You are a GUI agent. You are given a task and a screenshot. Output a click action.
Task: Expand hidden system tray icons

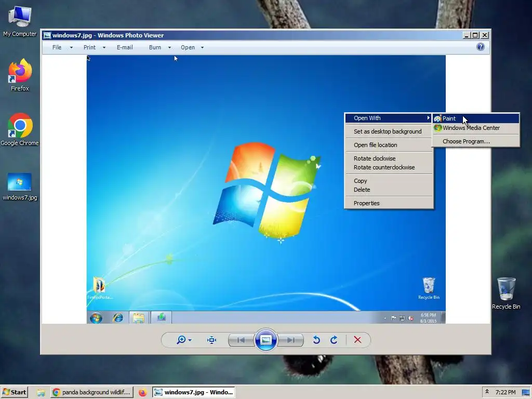pyautogui.click(x=487, y=392)
